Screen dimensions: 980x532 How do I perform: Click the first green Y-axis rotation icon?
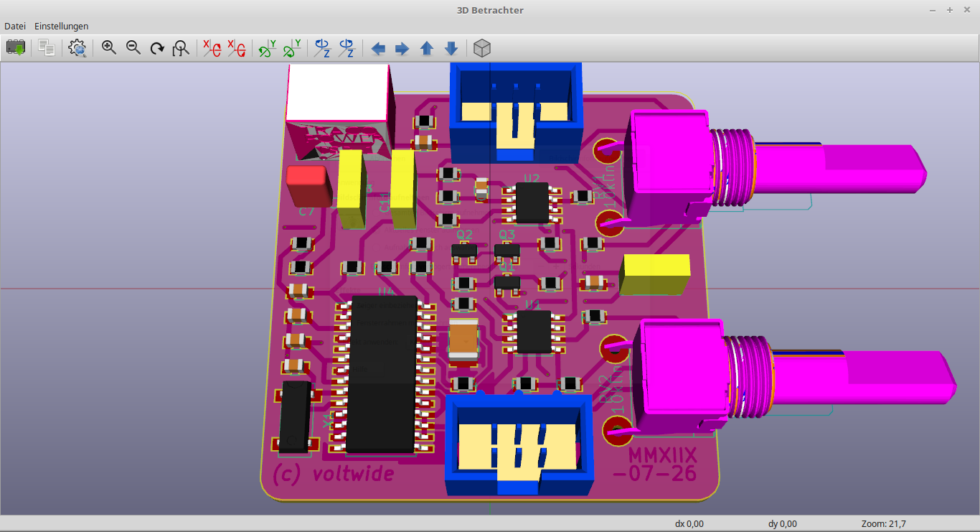(268, 48)
